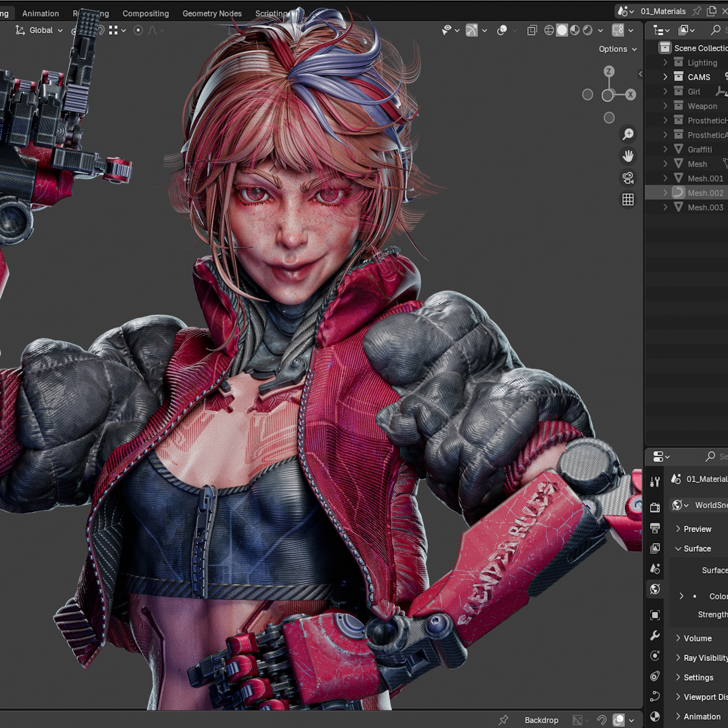Click the viewport zoom magnifier icon
The width and height of the screenshot is (728, 728).
coord(628,134)
